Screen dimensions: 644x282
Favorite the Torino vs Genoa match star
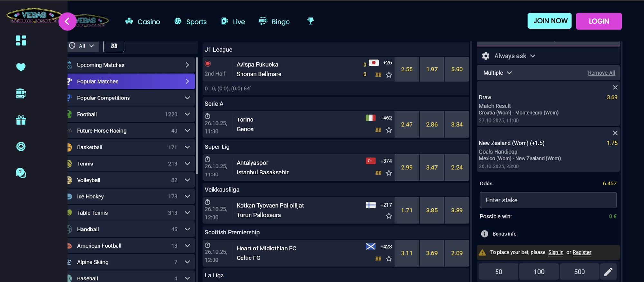coord(389,130)
